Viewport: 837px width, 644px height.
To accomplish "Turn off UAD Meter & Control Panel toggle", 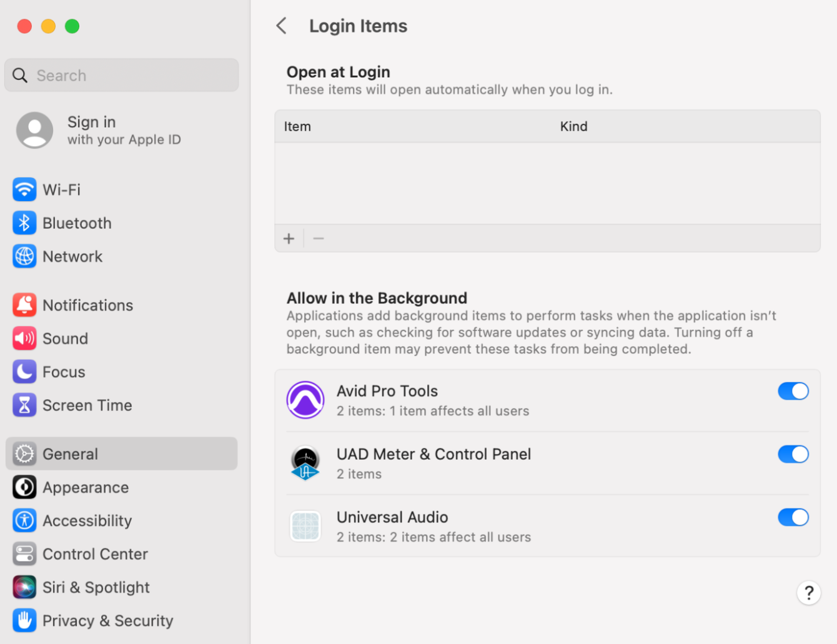I will pos(793,454).
